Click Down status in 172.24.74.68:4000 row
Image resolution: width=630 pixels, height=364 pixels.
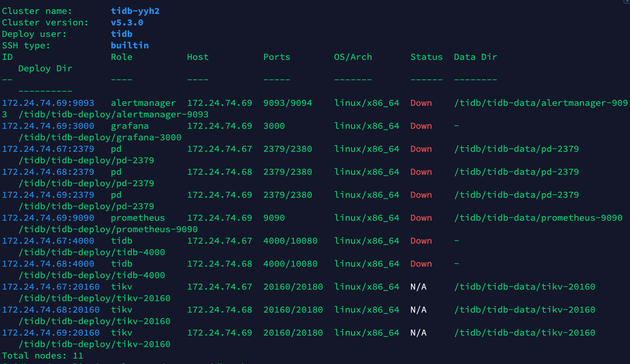tap(421, 264)
